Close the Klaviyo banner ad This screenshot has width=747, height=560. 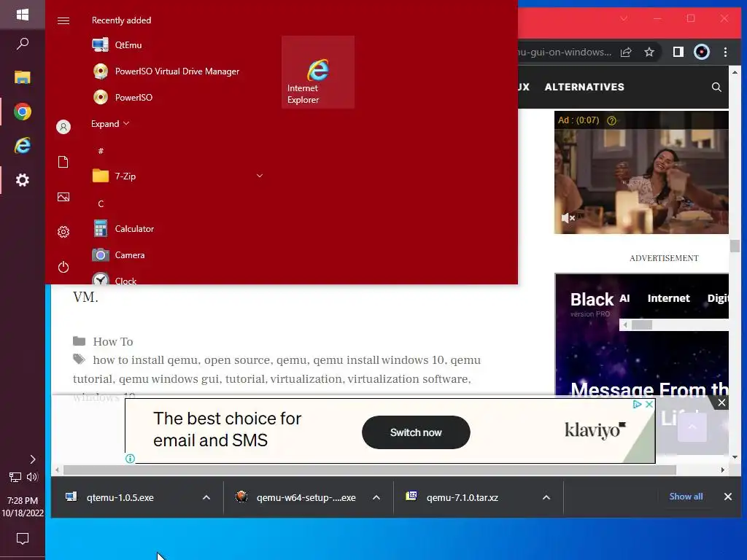pyautogui.click(x=649, y=404)
